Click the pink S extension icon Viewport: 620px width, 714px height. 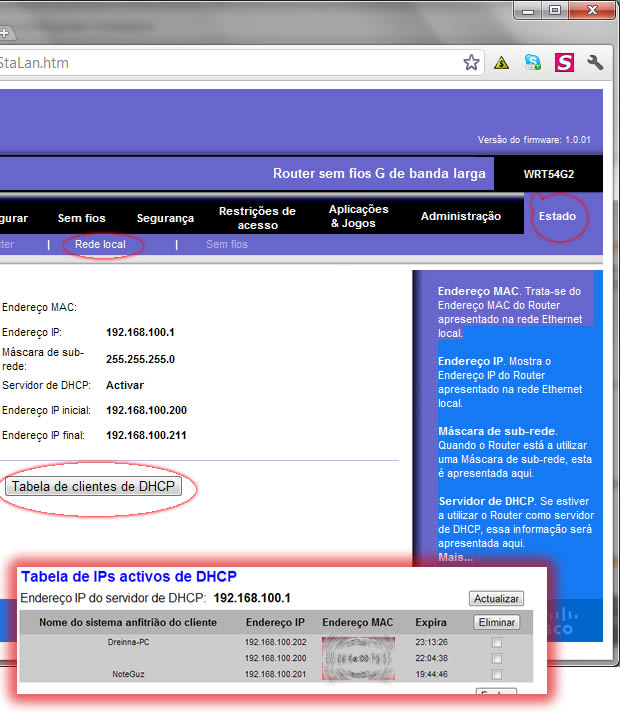pyautogui.click(x=564, y=63)
